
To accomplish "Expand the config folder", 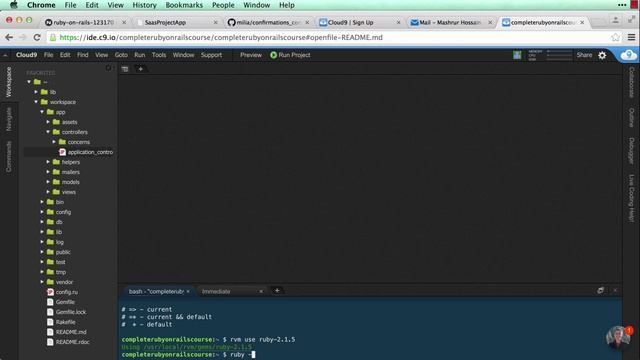I will pyautogui.click(x=42, y=212).
